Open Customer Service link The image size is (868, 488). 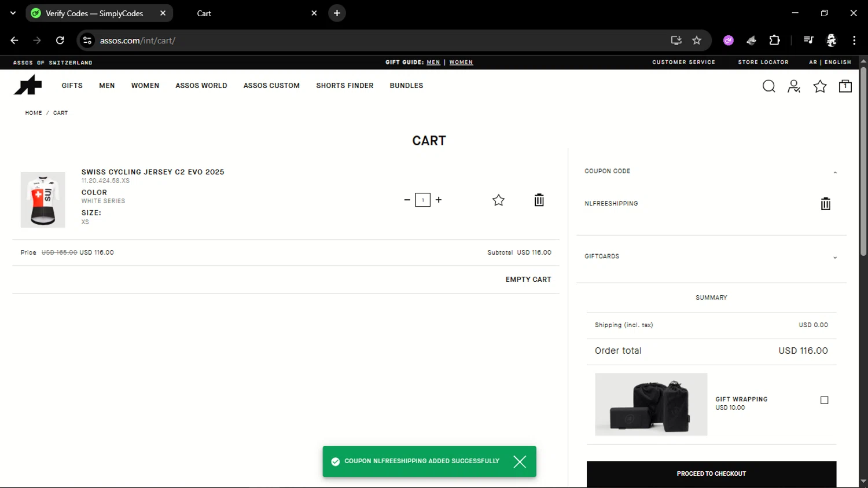[683, 62]
